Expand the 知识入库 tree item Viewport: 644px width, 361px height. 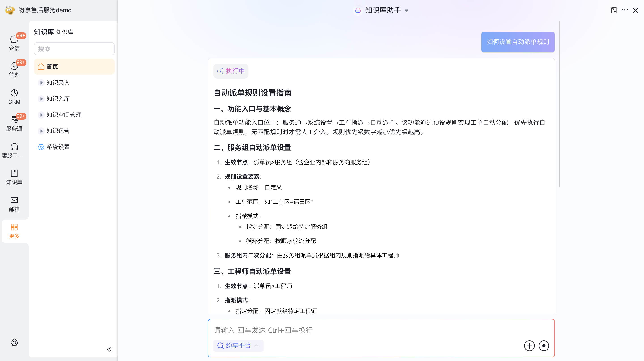41,99
